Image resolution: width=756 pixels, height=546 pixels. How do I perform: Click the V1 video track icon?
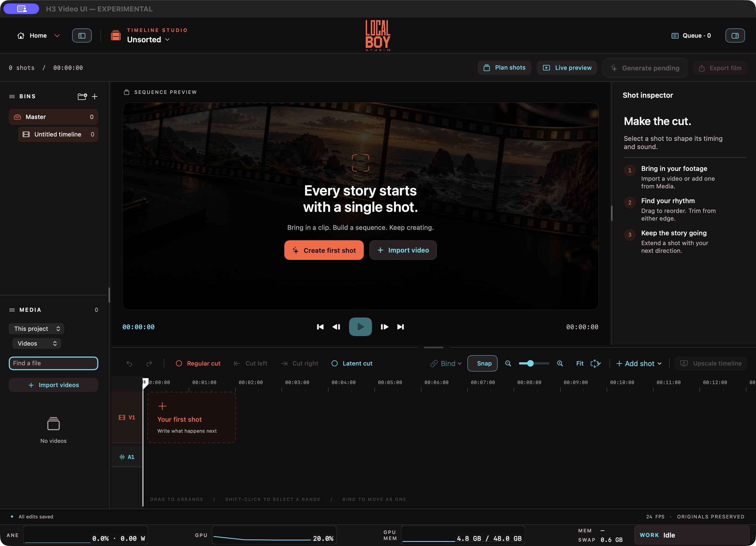click(x=122, y=417)
